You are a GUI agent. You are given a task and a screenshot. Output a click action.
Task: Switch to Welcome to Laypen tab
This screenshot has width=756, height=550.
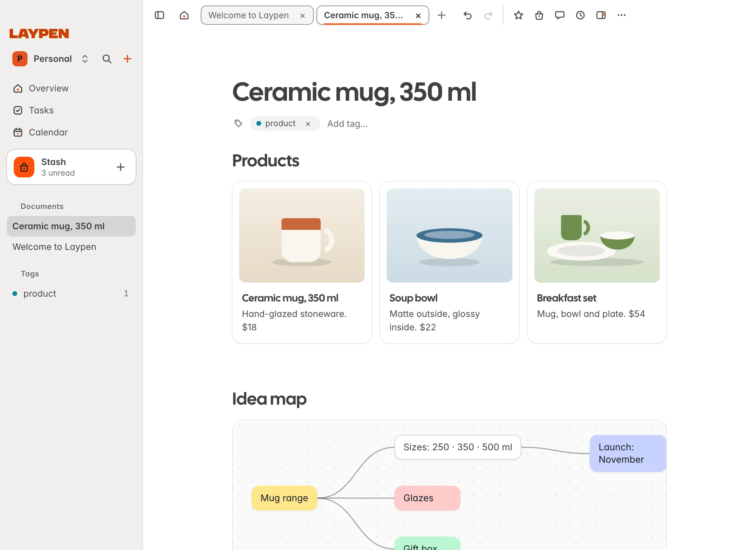coord(257,15)
